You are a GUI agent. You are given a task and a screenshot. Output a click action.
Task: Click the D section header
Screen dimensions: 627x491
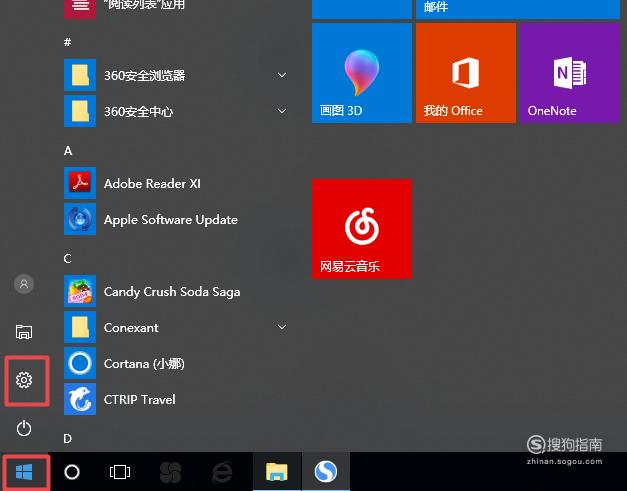(x=68, y=439)
